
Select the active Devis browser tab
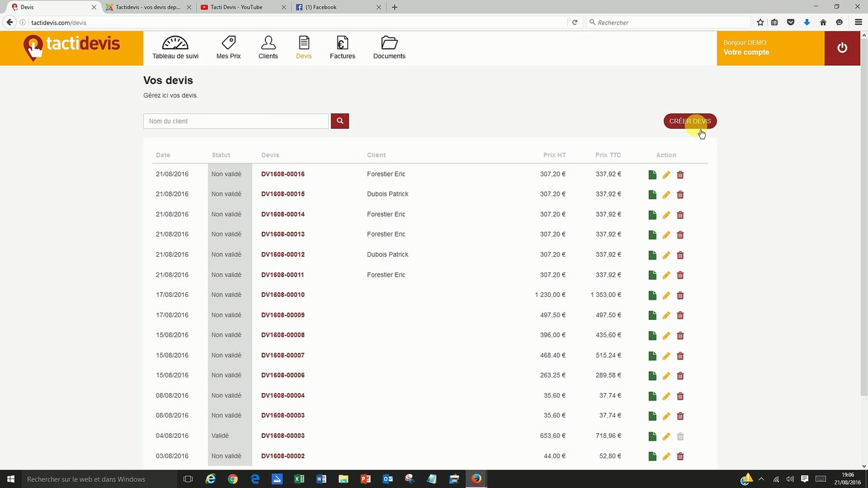click(x=52, y=7)
